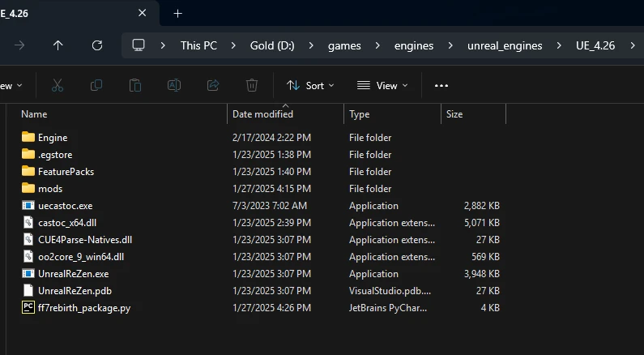The image size is (644, 355).
Task: Click the computer monitor icon in address bar
Action: coord(139,45)
